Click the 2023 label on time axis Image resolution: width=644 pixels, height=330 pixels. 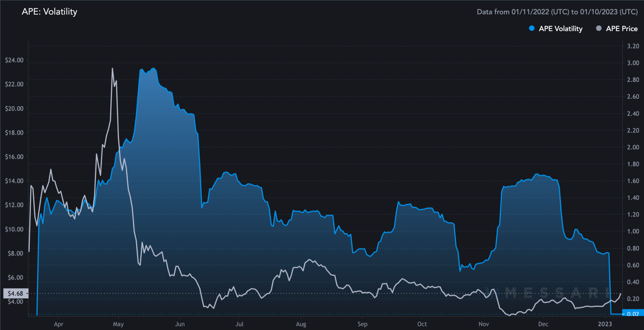coord(605,324)
